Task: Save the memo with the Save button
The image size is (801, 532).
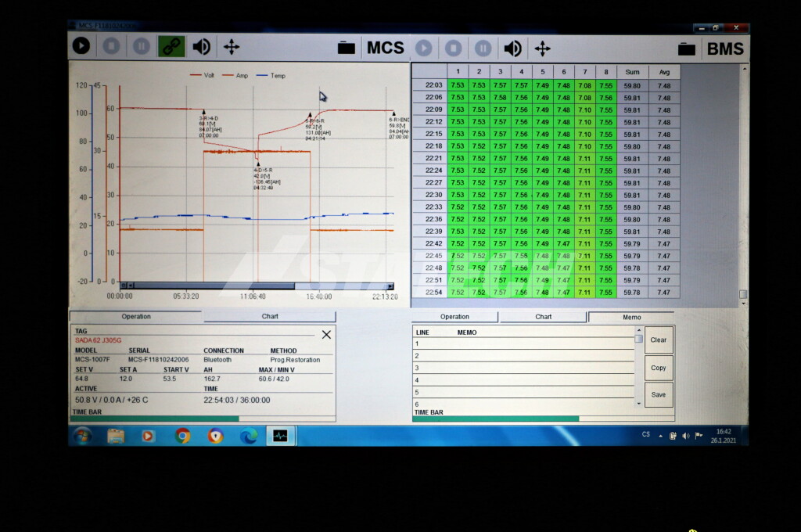Action: coord(659,394)
